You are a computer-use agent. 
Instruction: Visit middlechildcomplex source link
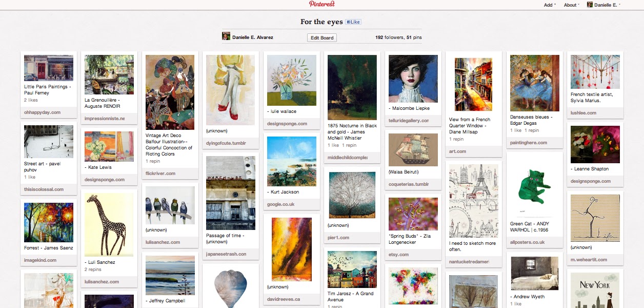[x=348, y=158]
